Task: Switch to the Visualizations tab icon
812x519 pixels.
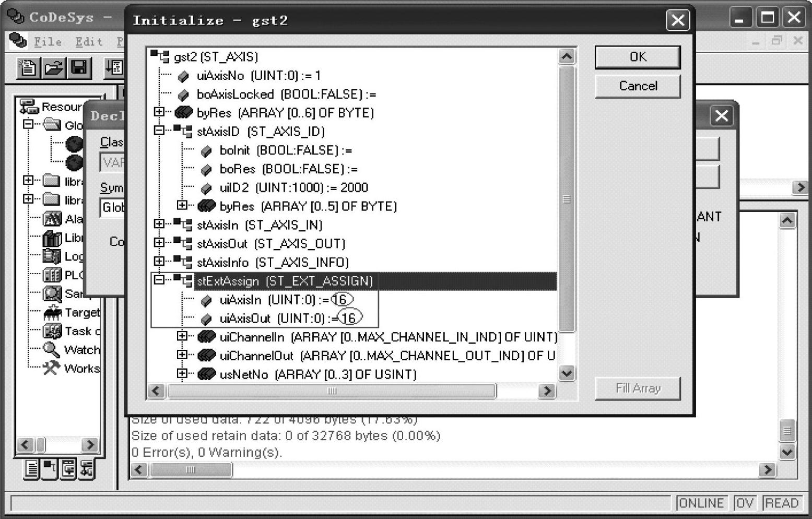Action: (68, 469)
